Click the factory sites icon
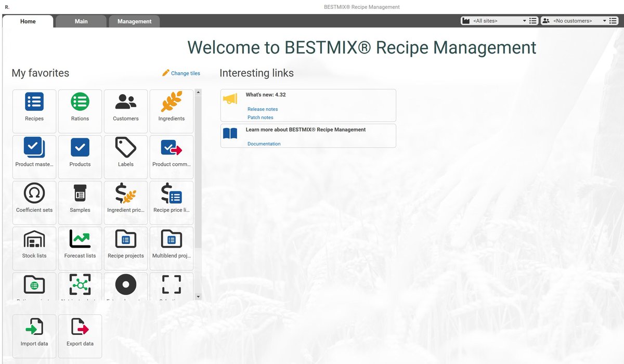This screenshot has height=364, width=624. (x=465, y=21)
